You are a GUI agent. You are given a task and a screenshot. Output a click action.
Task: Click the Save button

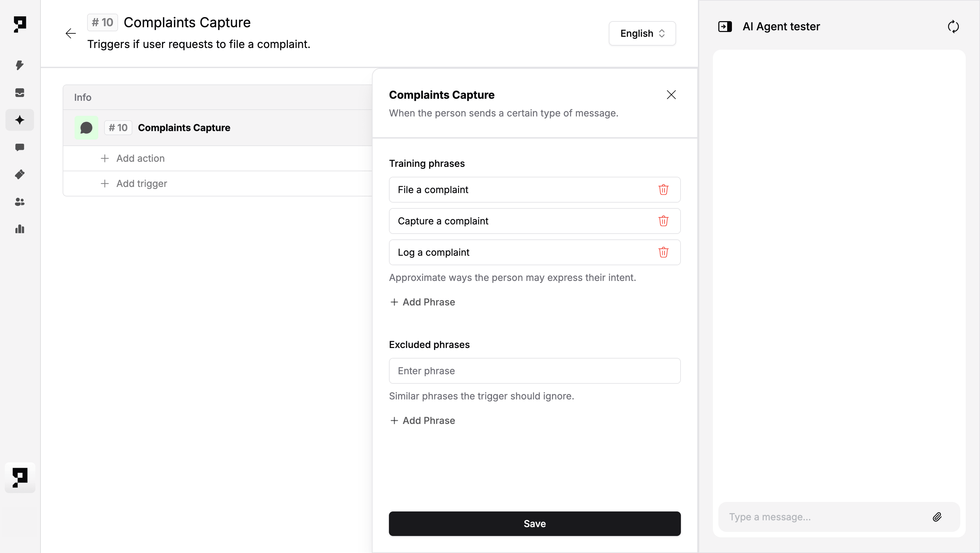[x=535, y=524]
